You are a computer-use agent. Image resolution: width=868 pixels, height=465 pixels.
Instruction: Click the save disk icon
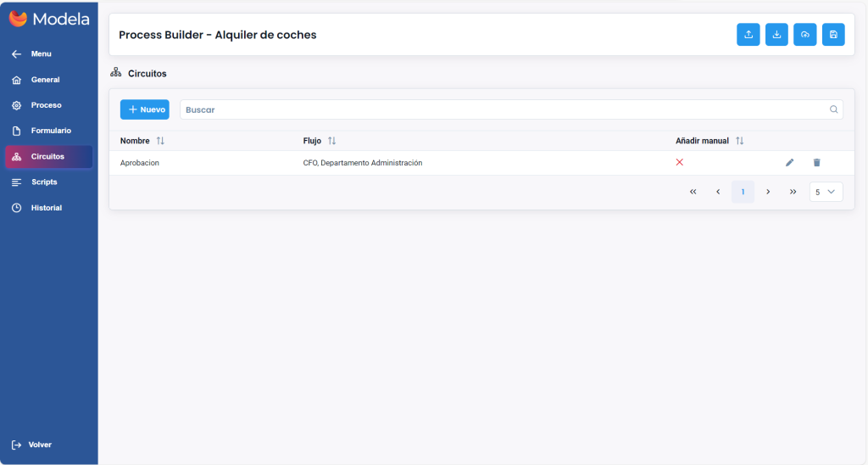[x=833, y=35]
